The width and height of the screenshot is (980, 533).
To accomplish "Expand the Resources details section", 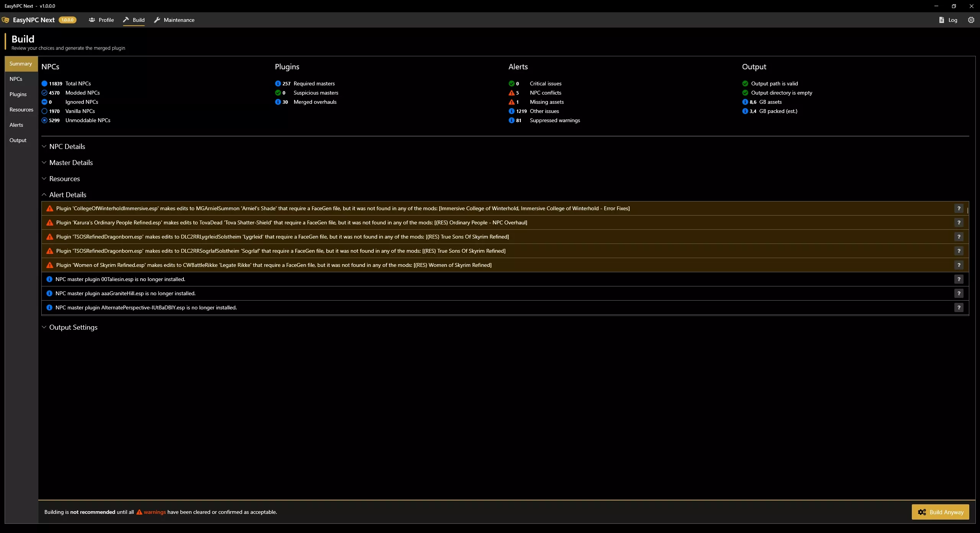I will pyautogui.click(x=61, y=179).
